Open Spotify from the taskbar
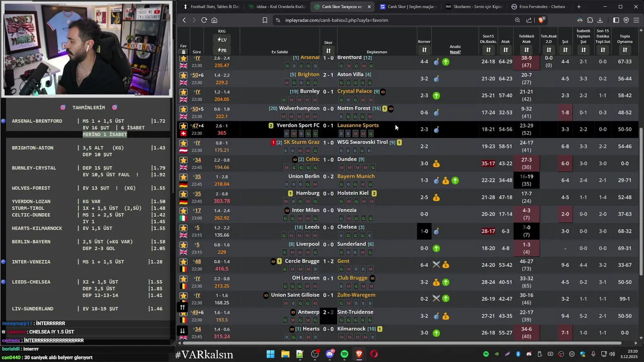This screenshot has width=644, height=362. point(344,354)
